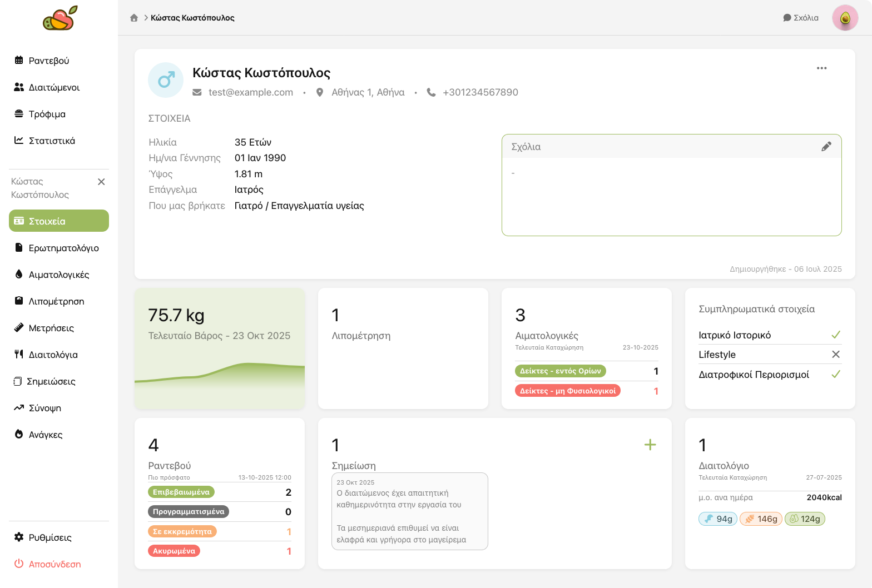The image size is (872, 588).
Task: Open Ρυθμίσεις settings
Action: tap(49, 537)
